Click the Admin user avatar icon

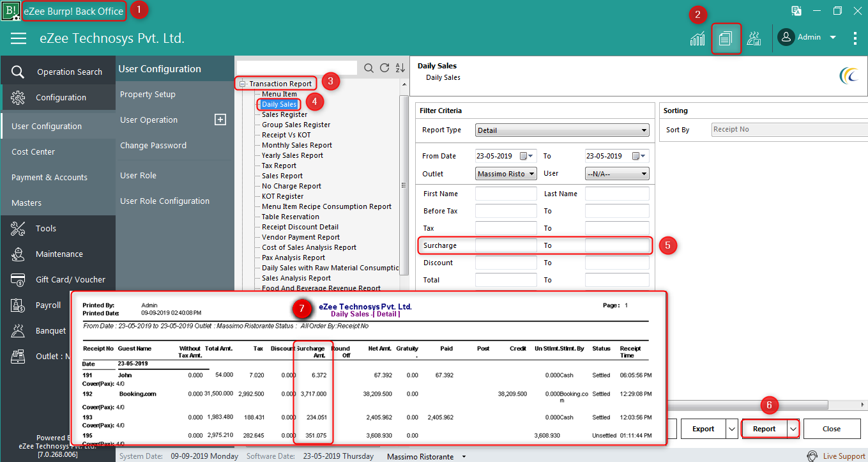pyautogui.click(x=786, y=37)
